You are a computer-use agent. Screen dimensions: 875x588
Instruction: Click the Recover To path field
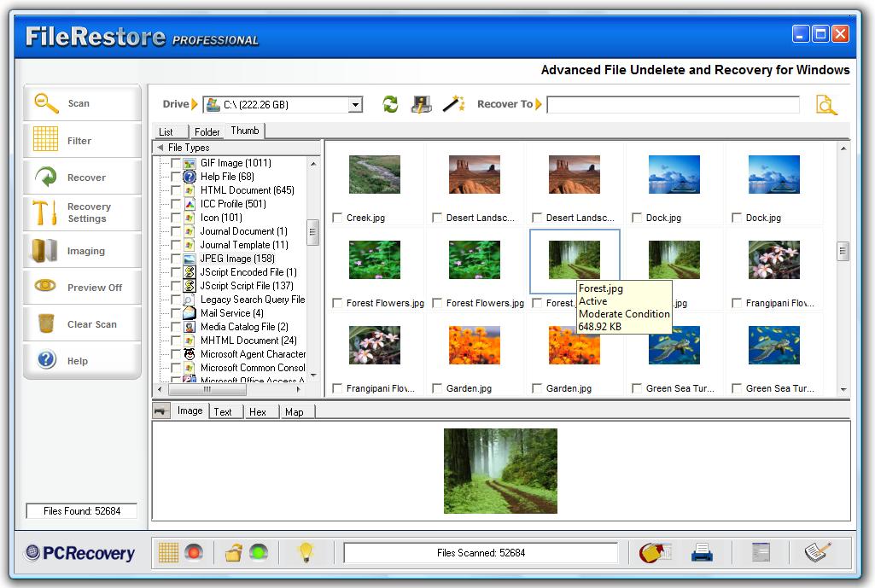point(673,105)
